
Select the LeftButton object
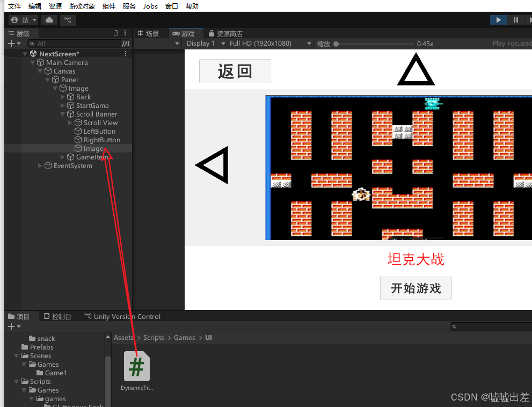99,131
